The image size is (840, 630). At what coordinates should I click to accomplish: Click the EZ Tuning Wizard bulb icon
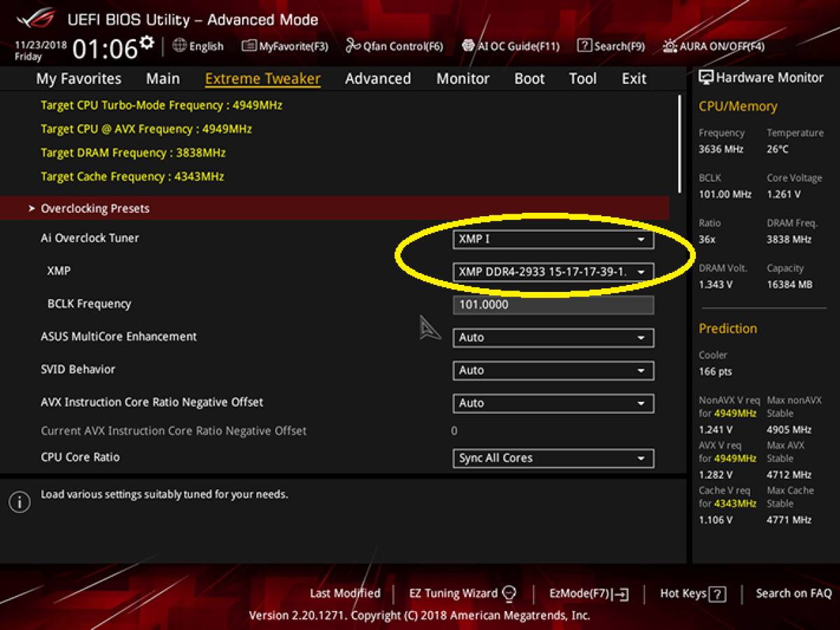(510, 594)
